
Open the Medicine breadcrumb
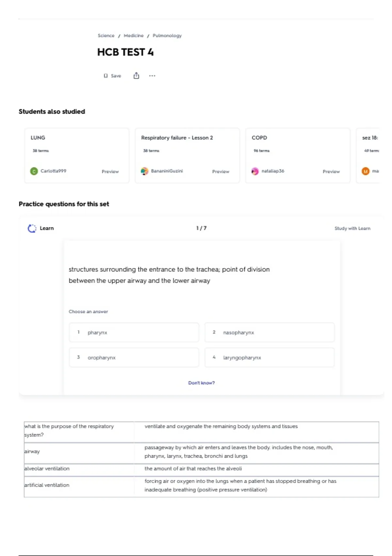point(134,36)
